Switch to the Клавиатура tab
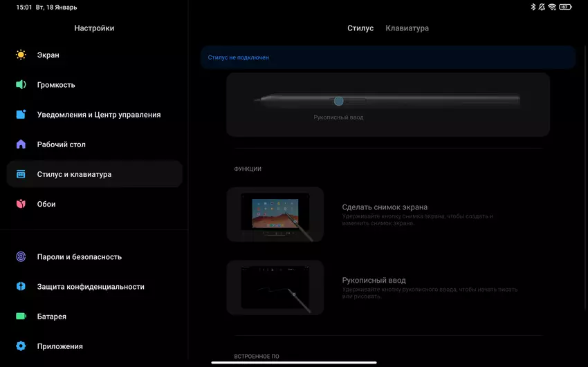This screenshot has height=367, width=588. [x=407, y=28]
